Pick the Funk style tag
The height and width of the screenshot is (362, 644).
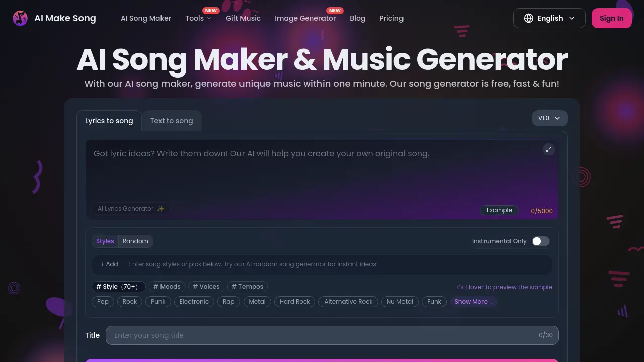[434, 302]
